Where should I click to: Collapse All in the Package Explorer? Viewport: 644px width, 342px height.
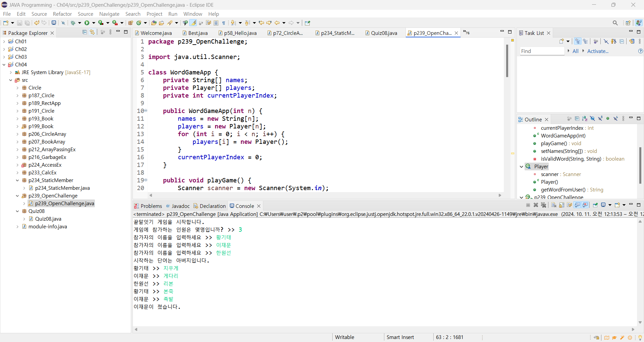85,32
